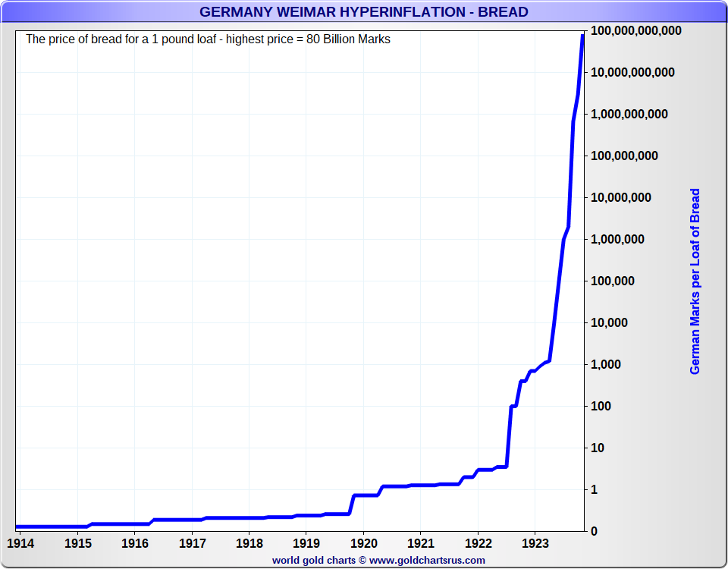
Task: Click the y-axis label '1,000,000'
Action: click(x=617, y=239)
